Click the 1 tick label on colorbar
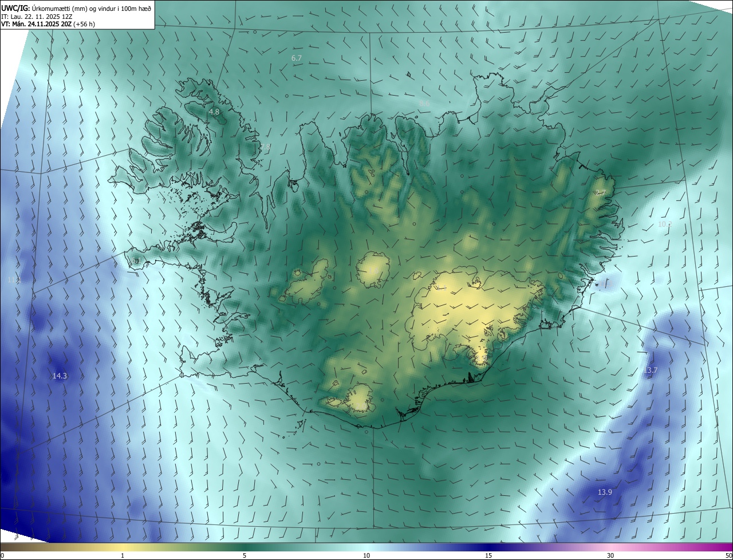The image size is (733, 560). pos(123,555)
